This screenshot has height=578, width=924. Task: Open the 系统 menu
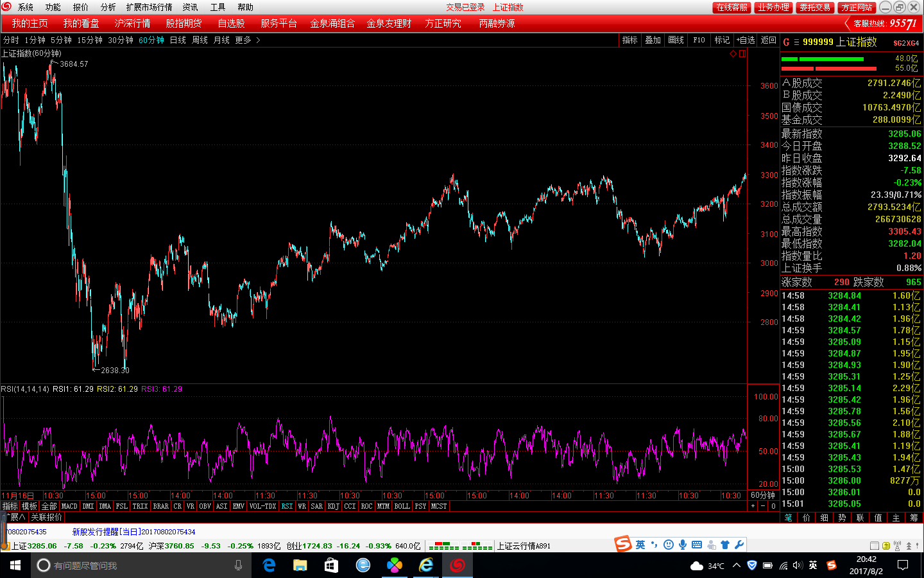26,7
